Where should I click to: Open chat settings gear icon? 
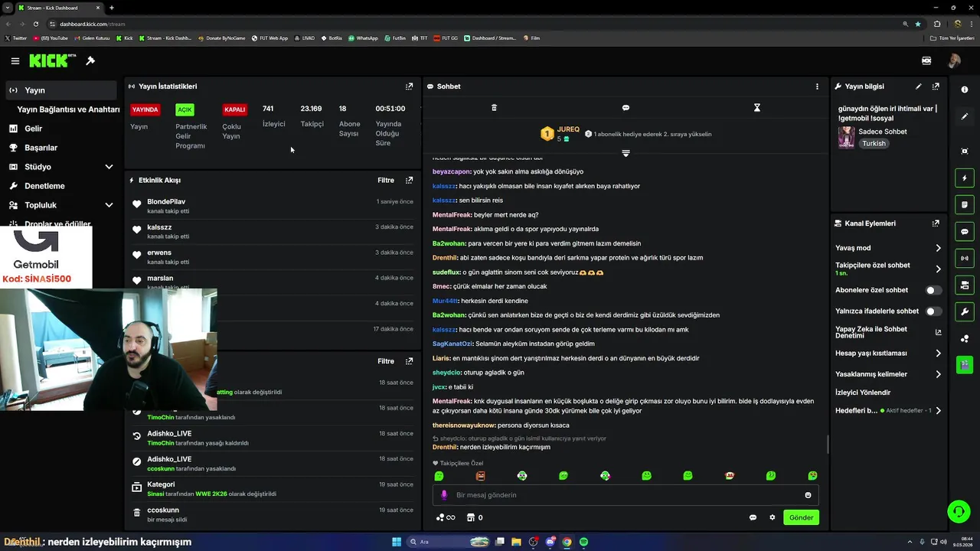pos(772,517)
